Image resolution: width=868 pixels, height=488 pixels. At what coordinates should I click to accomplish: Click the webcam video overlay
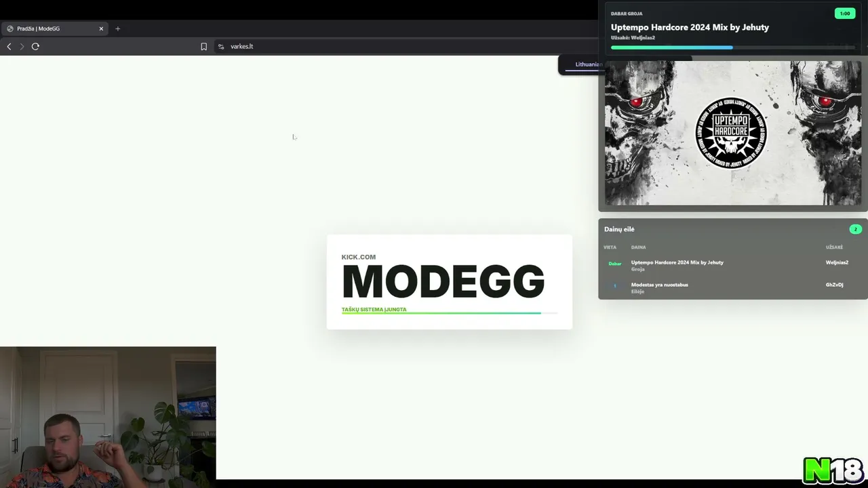pyautogui.click(x=108, y=417)
